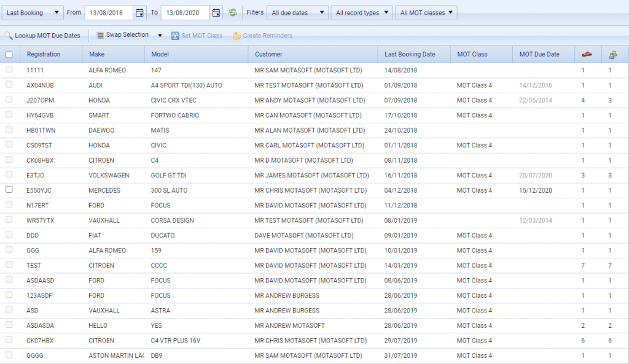The width and height of the screenshot is (629, 364).
Task: Open the All record types dropdown
Action: 361,13
